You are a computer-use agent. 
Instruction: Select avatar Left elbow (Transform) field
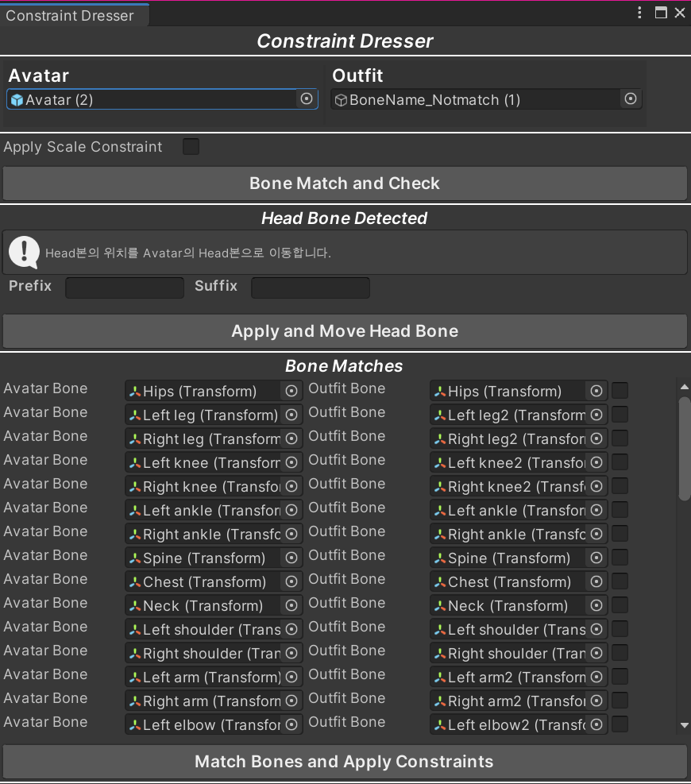point(214,725)
